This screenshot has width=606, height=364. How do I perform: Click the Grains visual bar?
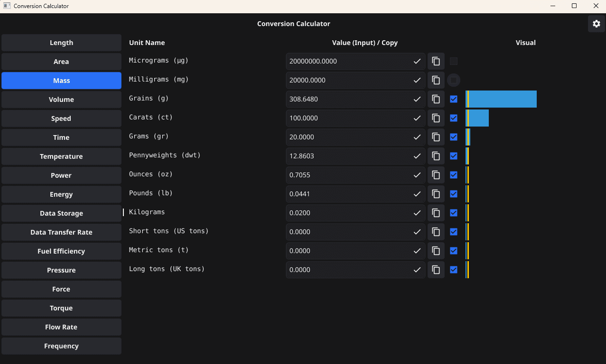[x=501, y=99]
